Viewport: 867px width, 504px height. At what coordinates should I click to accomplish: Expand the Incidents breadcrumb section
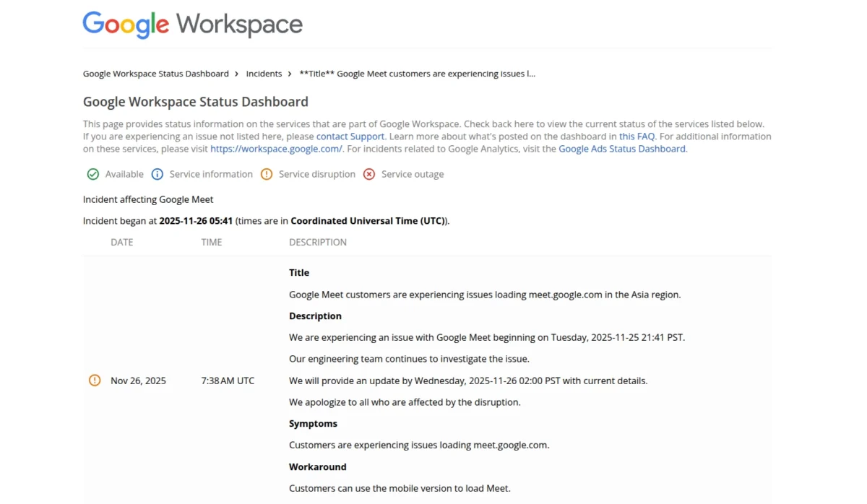(264, 73)
